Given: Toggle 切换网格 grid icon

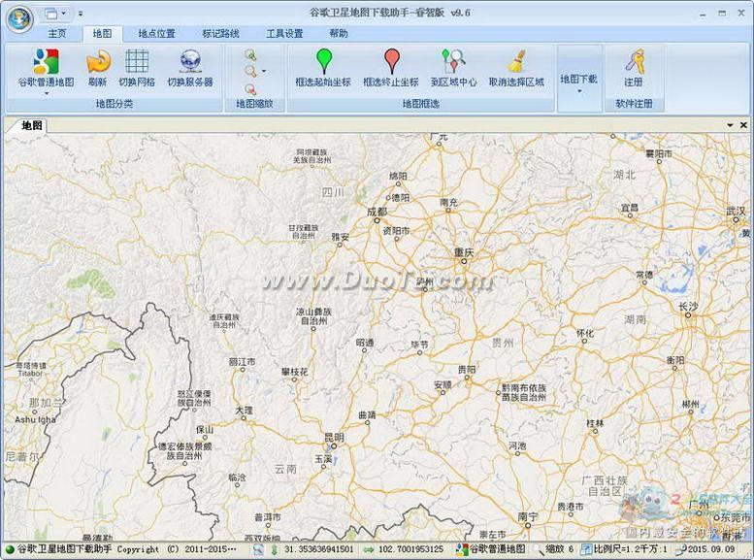Looking at the screenshot, I should point(137,61).
